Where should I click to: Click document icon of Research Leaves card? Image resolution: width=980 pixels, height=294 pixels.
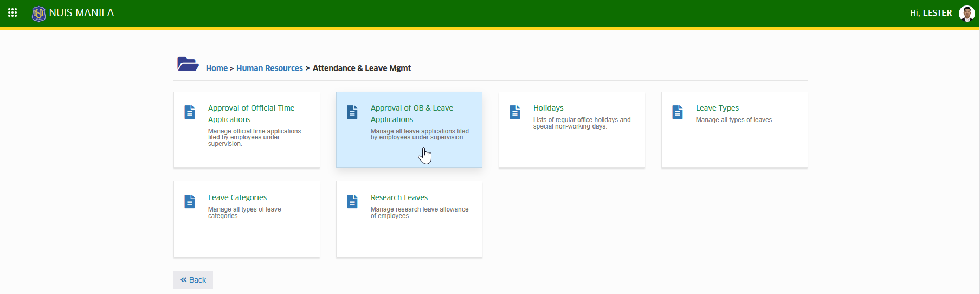point(352,201)
